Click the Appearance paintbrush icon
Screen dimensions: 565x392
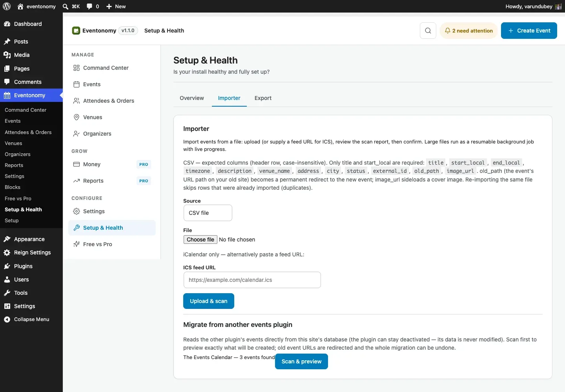click(x=7, y=239)
